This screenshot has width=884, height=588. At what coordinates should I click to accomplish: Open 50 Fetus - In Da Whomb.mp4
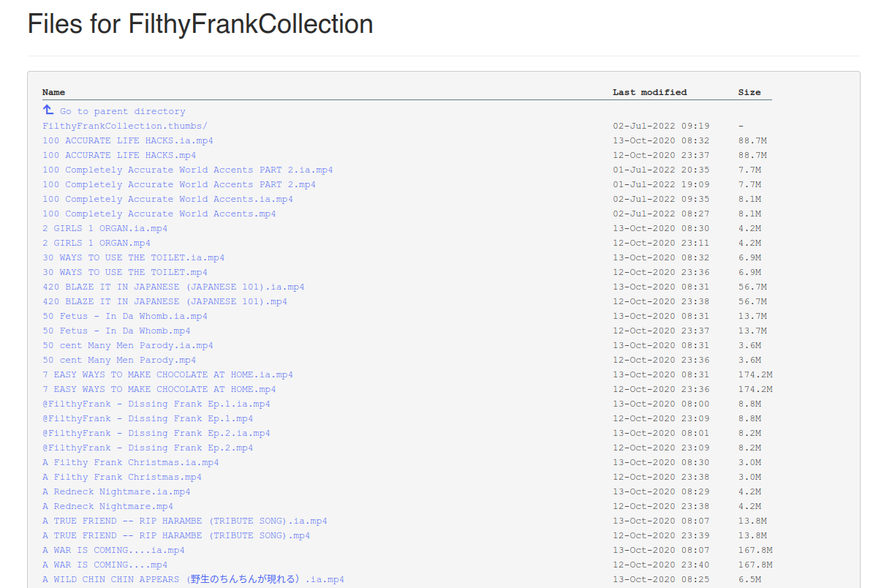116,331
